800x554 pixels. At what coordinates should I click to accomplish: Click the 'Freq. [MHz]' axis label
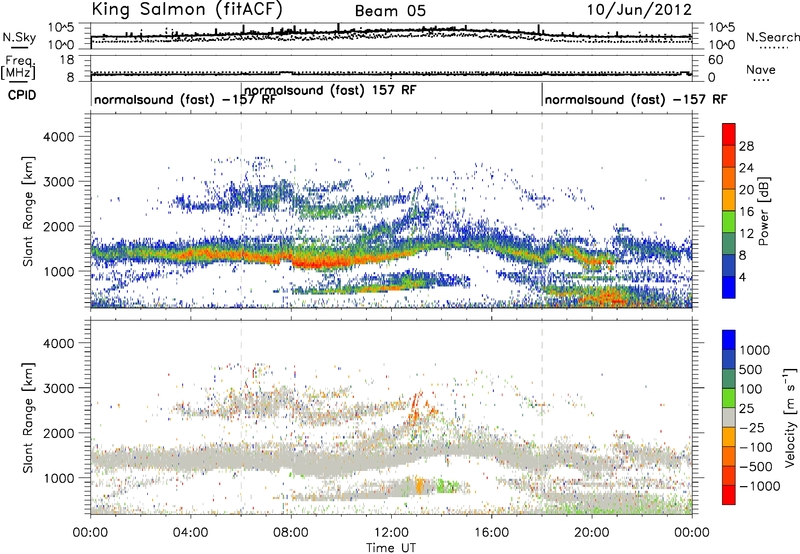point(19,67)
